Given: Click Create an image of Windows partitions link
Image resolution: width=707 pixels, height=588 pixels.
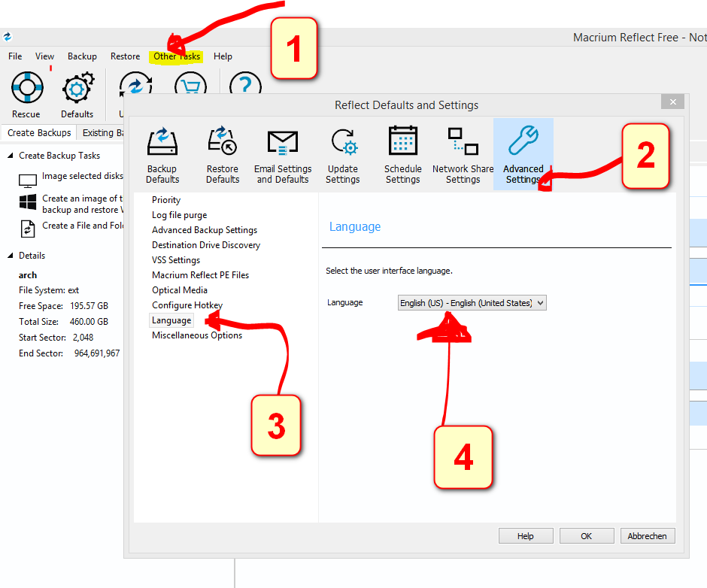Looking at the screenshot, I should tap(83, 204).
